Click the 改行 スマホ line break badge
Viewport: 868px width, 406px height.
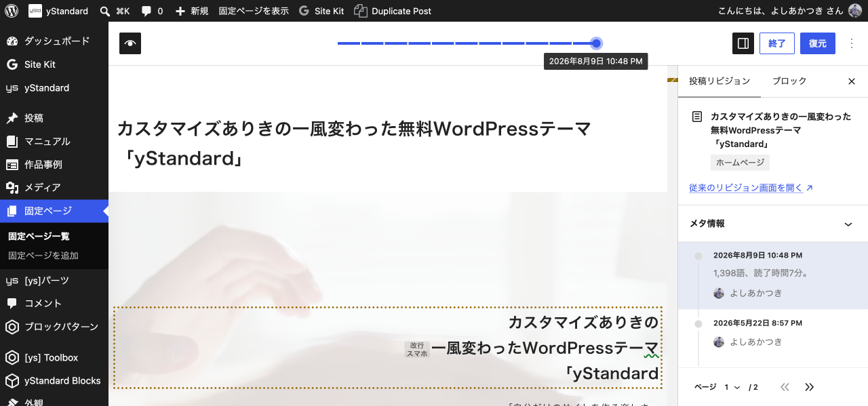pyautogui.click(x=417, y=349)
